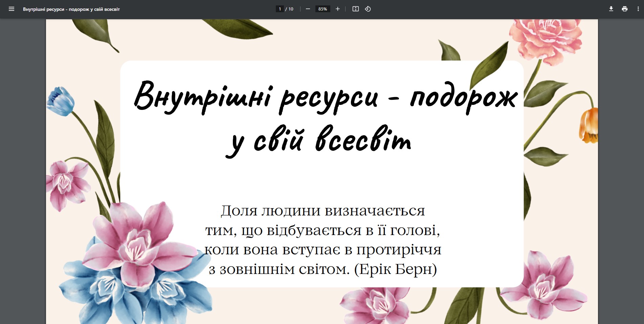Click the fit to page icon
The height and width of the screenshot is (324, 644).
click(x=355, y=9)
